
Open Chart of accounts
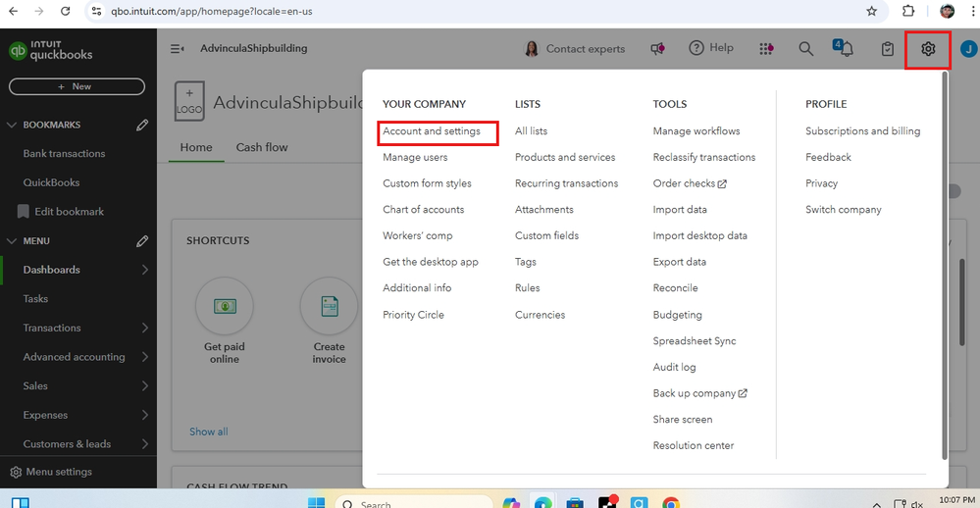click(423, 210)
